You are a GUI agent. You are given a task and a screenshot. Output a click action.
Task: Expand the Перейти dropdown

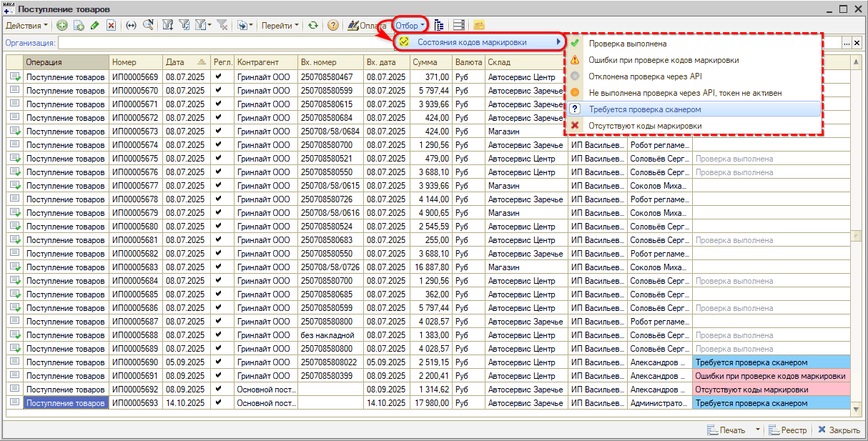tap(280, 26)
